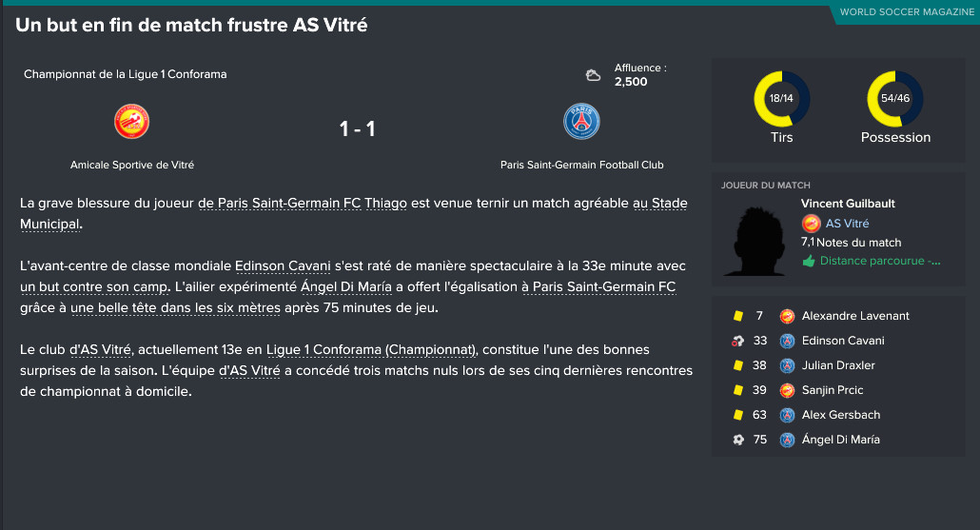Open the Ángel Di María link in the article
Image resolution: width=980 pixels, height=530 pixels.
(346, 286)
